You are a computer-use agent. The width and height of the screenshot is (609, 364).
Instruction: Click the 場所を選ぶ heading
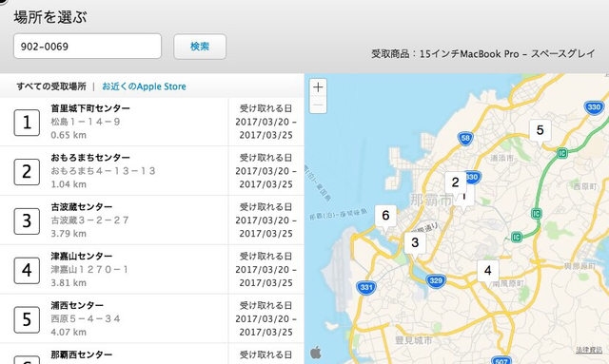pyautogui.click(x=50, y=17)
